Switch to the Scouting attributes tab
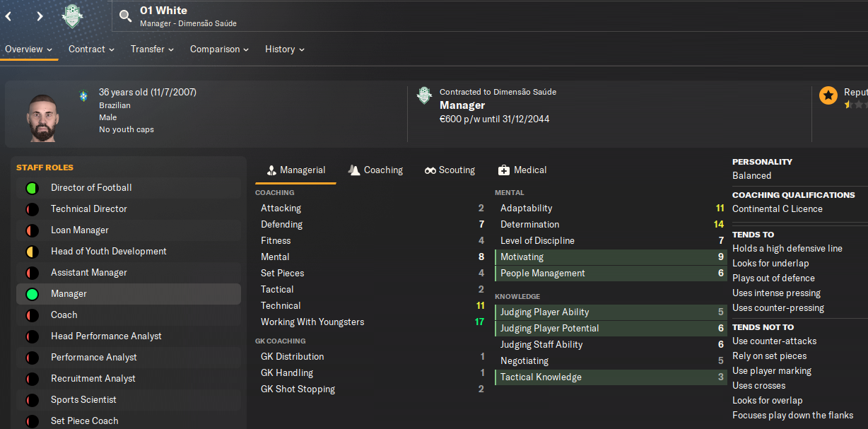The width and height of the screenshot is (868, 429). [450, 170]
